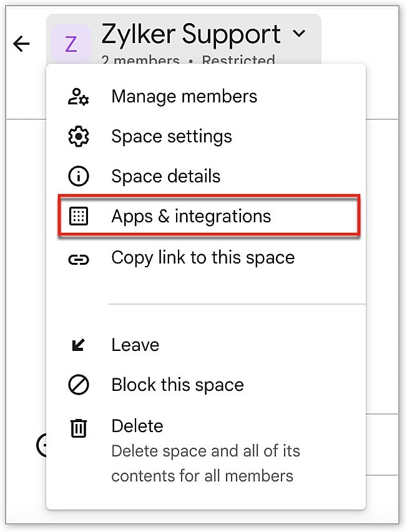Screen dimensions: 407x532
Task: Click the Space details info icon
Action: point(79,177)
